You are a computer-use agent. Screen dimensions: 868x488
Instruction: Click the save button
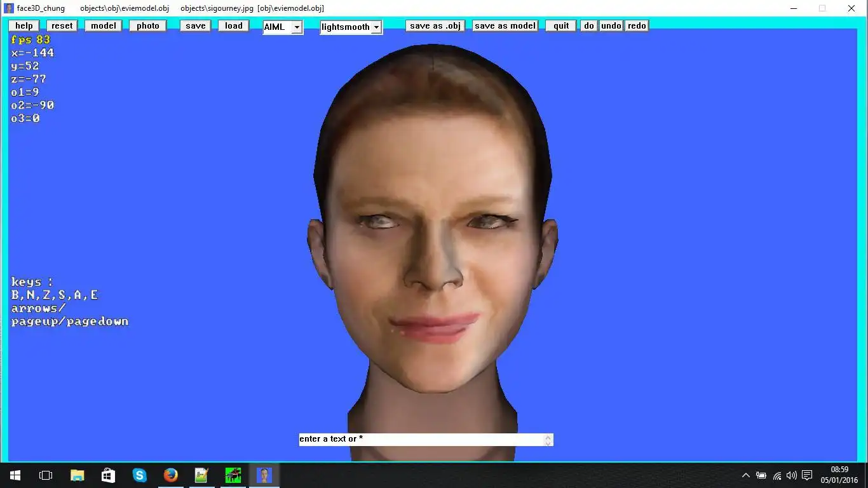pyautogui.click(x=196, y=26)
